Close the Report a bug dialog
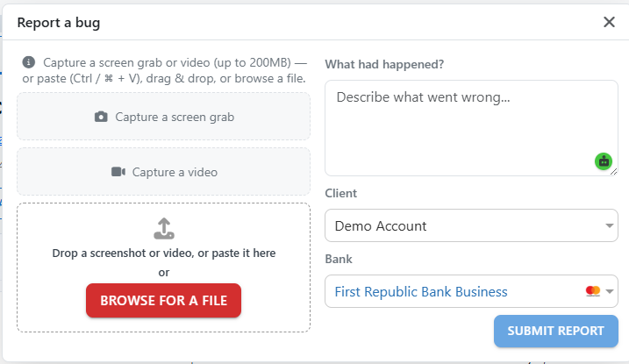This screenshot has height=364, width=629. tap(609, 22)
